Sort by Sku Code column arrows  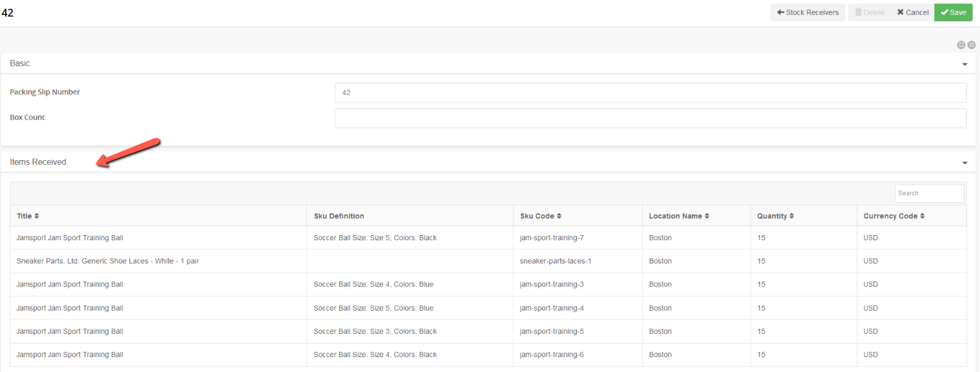click(559, 216)
